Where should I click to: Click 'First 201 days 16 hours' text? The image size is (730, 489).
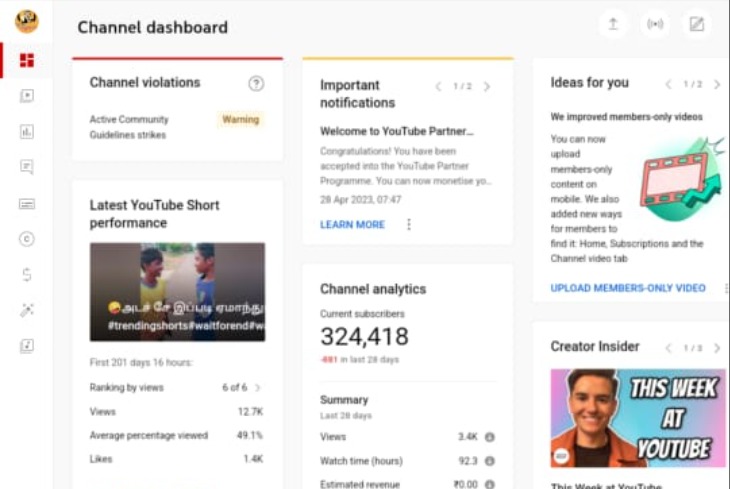(141, 362)
